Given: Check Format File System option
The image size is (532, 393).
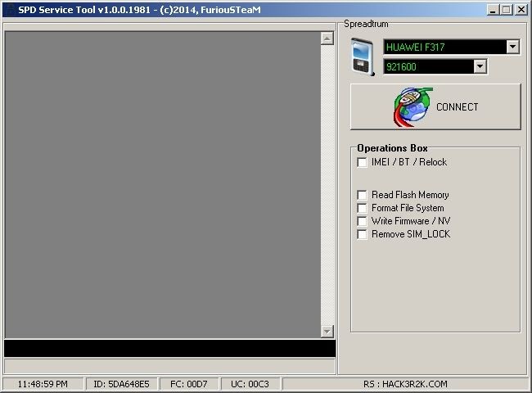Looking at the screenshot, I should (362, 208).
